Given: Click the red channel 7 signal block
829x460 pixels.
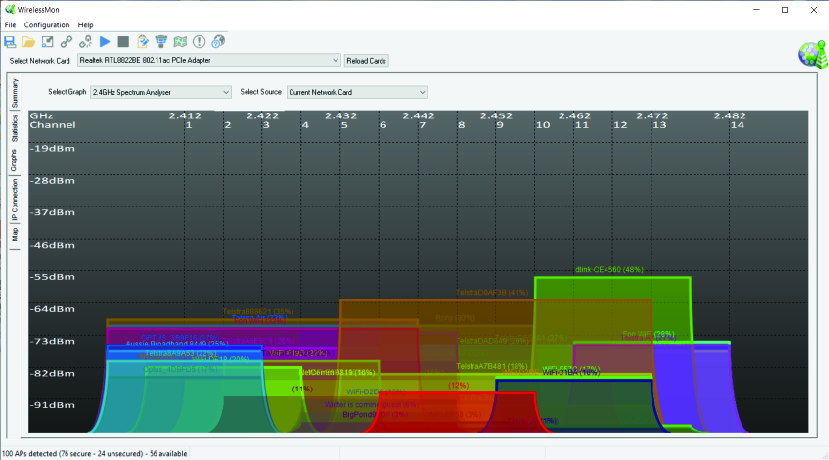Looking at the screenshot, I should pos(458,412).
